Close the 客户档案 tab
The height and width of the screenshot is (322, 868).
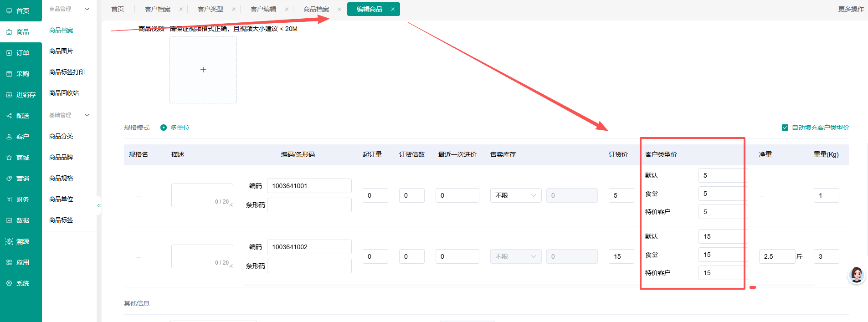point(181,9)
